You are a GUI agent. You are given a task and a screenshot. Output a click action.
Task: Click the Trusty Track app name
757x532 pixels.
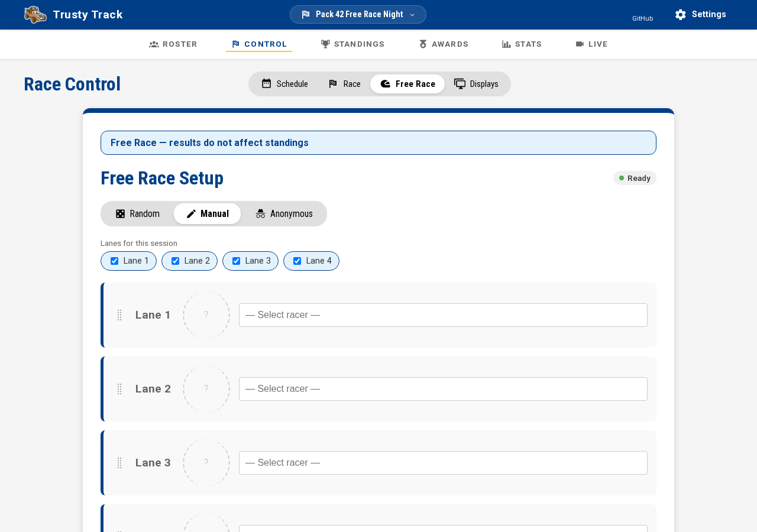pos(88,15)
